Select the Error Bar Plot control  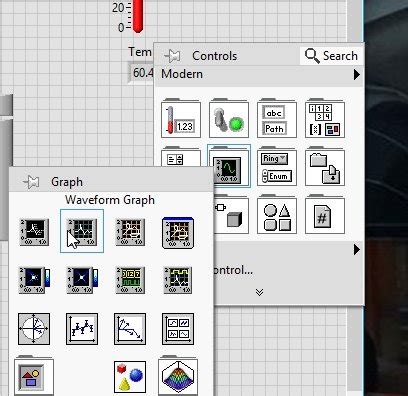82,329
